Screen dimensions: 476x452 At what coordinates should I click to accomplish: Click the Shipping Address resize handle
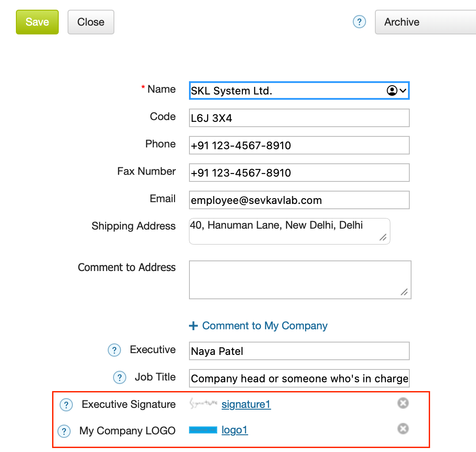(383, 237)
